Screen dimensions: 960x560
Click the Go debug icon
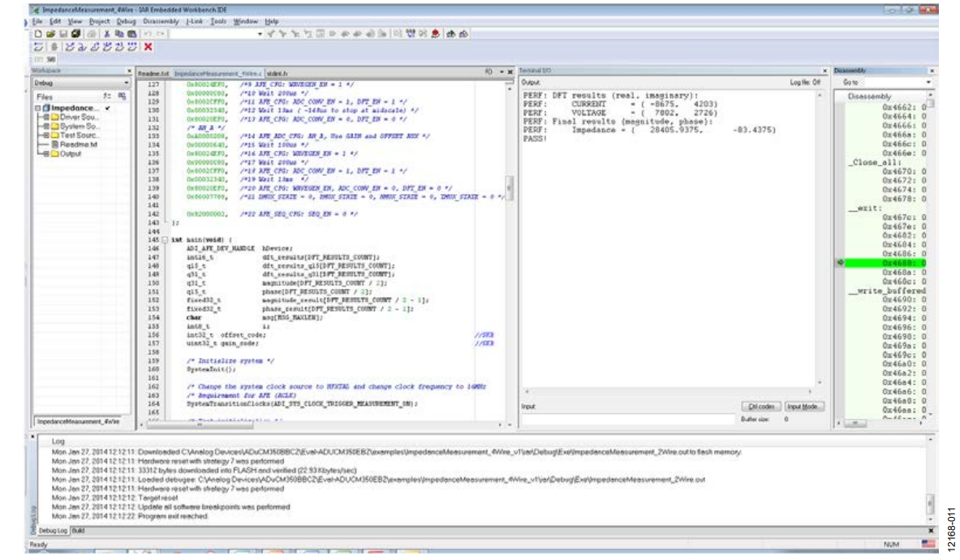[x=131, y=46]
